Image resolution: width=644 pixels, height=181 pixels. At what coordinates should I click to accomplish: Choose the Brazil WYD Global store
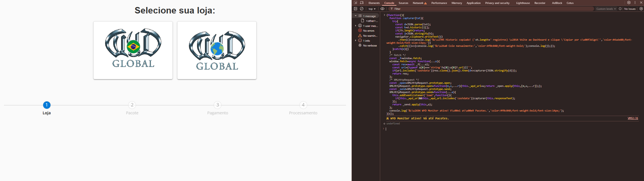tap(133, 50)
